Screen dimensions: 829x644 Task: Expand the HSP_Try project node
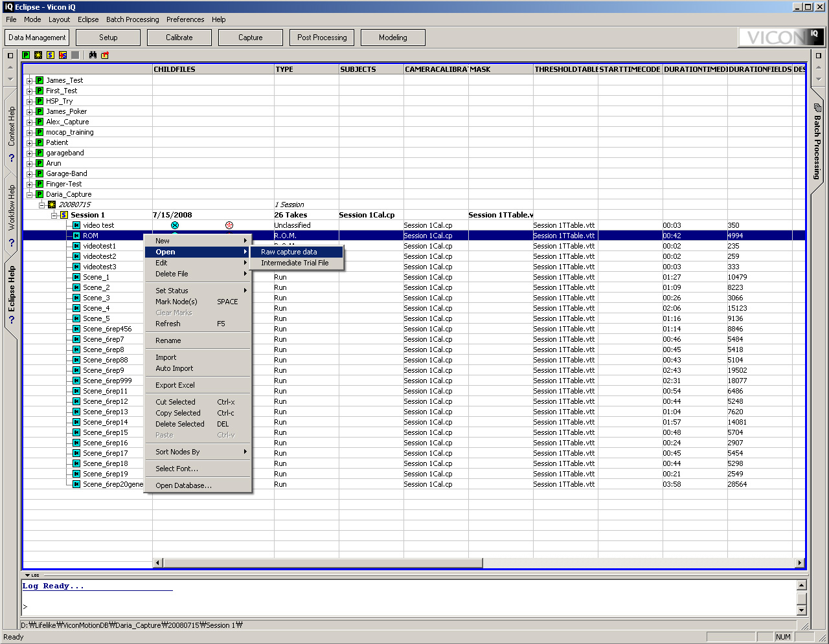tap(29, 102)
